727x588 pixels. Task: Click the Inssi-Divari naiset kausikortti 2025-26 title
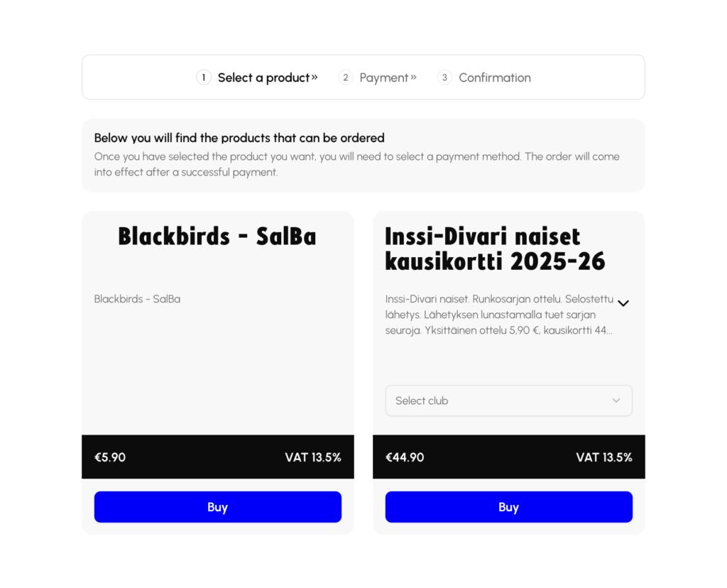(x=495, y=249)
